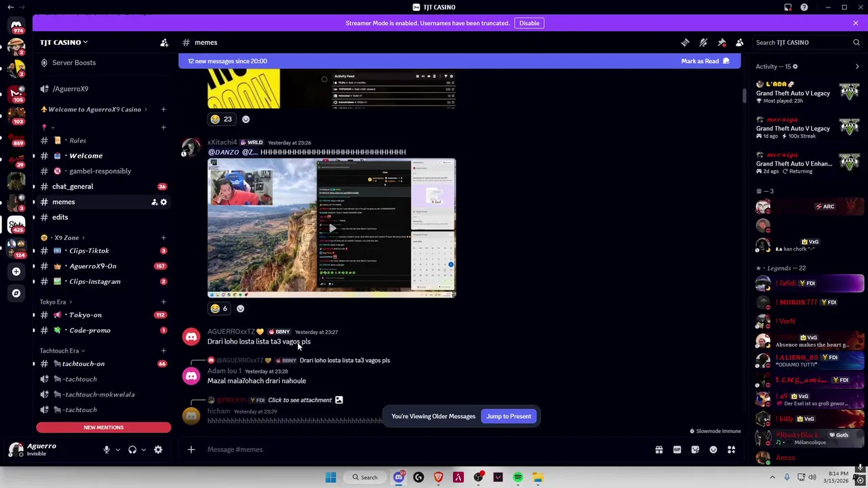Viewport: 868px width, 488px height.
Task: Open the GIF picker
Action: (677, 449)
